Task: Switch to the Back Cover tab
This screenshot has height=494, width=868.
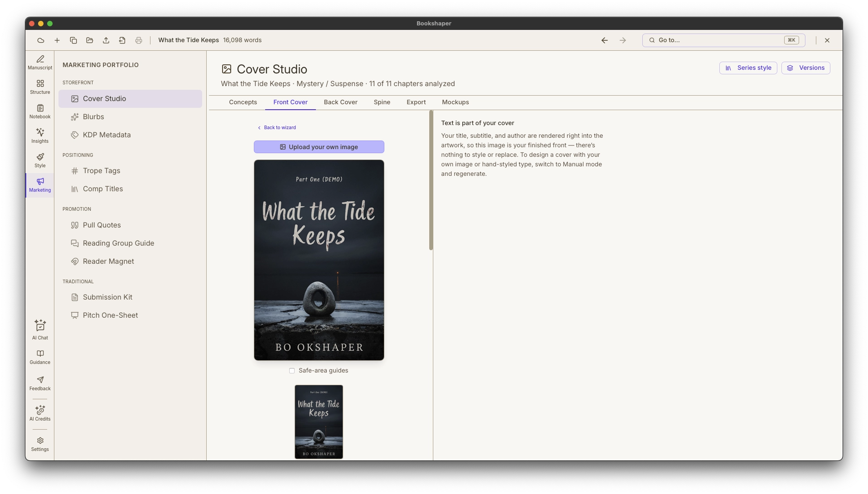Action: [341, 102]
